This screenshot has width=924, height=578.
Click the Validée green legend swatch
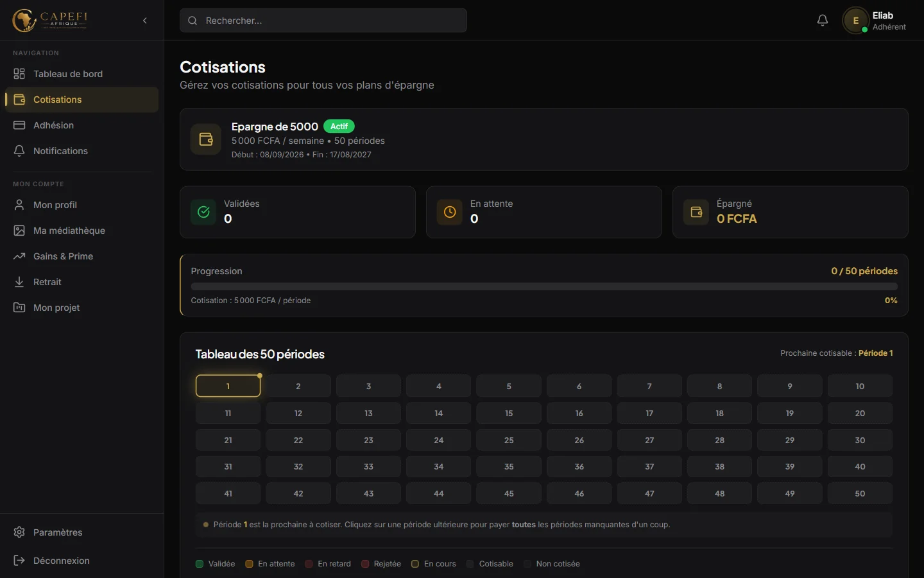pos(200,564)
